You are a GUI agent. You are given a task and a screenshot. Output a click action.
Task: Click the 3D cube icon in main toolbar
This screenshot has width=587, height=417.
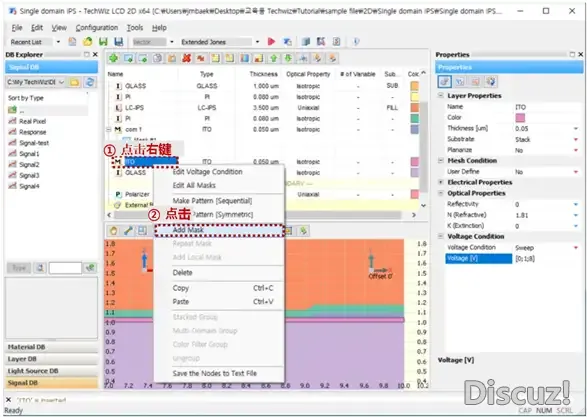pos(305,42)
